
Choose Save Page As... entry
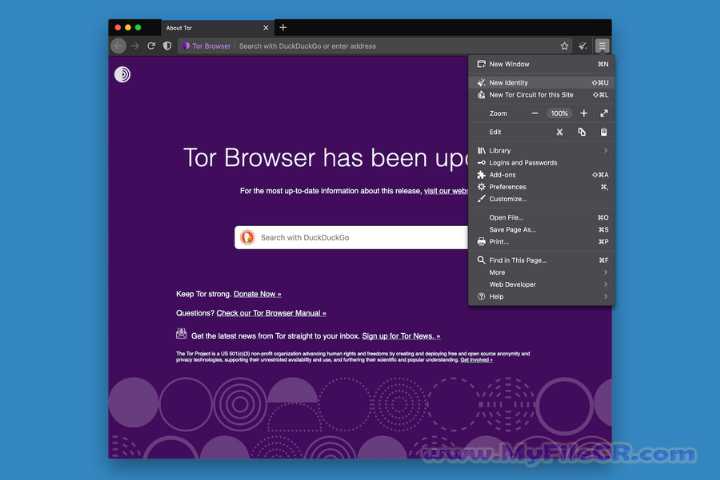(541, 230)
